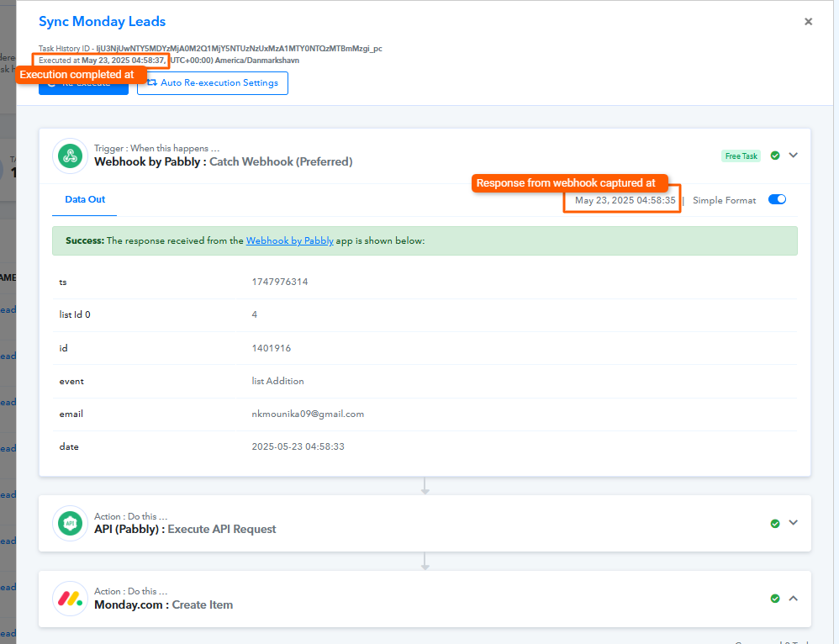Click the Webhook by Pabbly trigger icon
The image size is (839, 644).
click(x=71, y=156)
